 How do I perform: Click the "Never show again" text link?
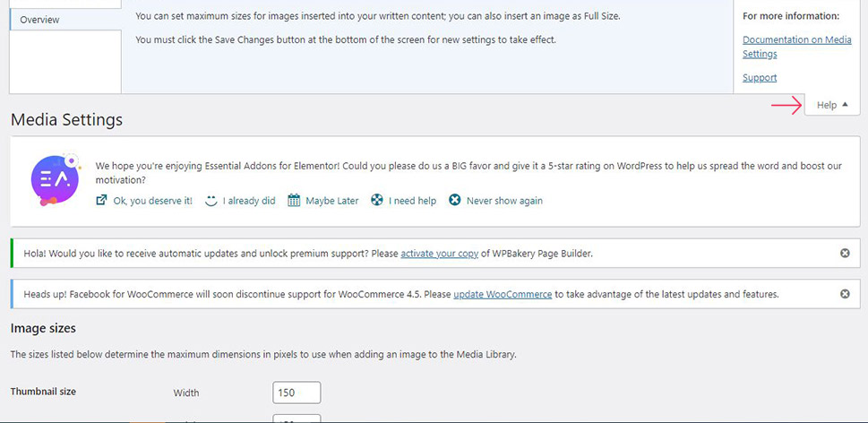tap(504, 201)
